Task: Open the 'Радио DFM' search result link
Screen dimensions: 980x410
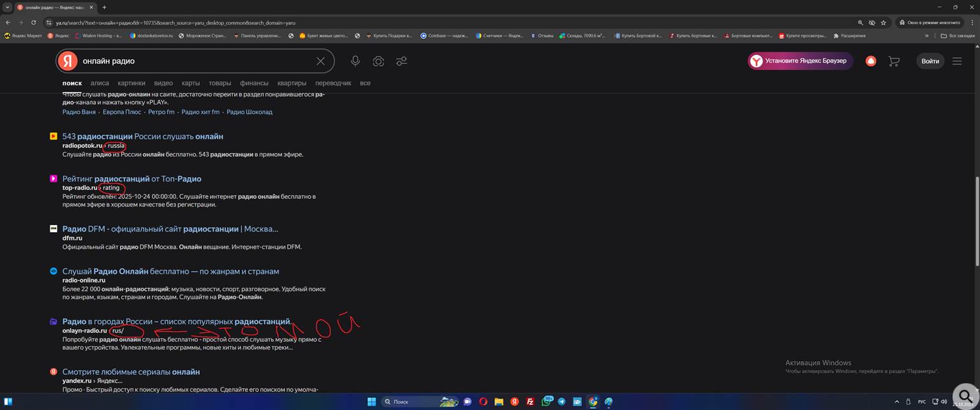Action: pos(169,228)
